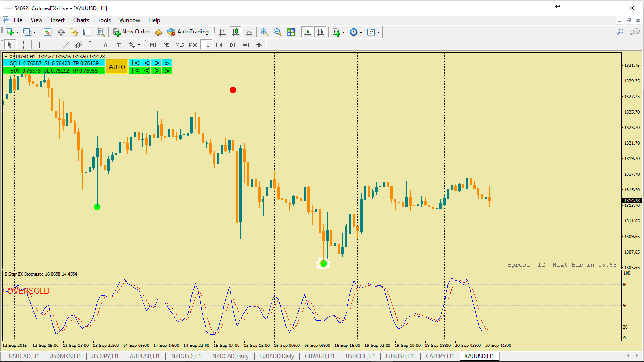
Task: Open the search magnifier
Action: coord(620,32)
